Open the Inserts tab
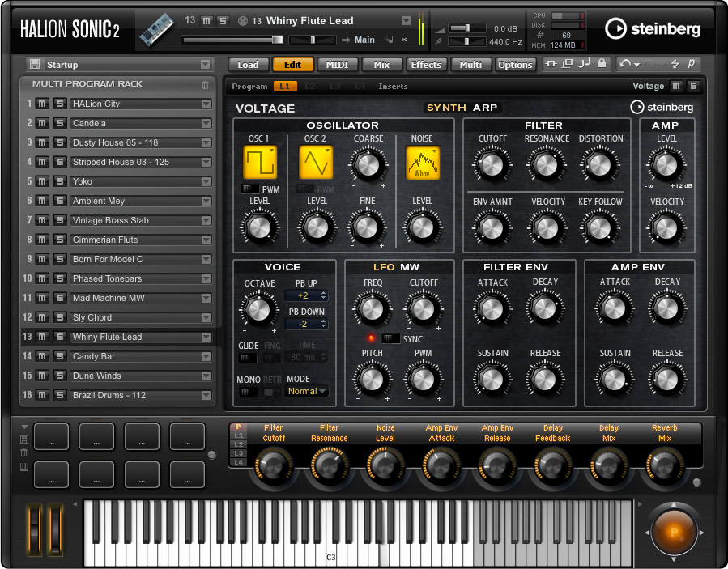728x569 pixels. click(x=393, y=87)
